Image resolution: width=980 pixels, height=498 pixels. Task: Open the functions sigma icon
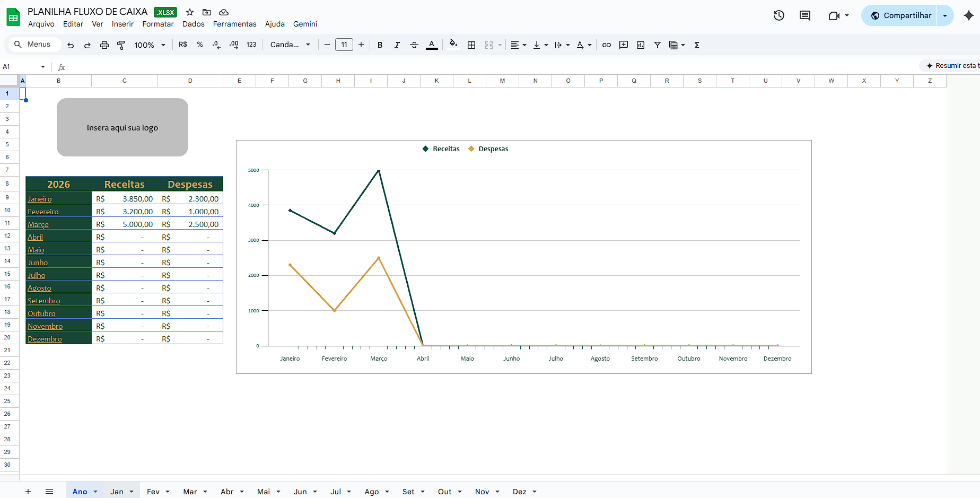coord(697,45)
